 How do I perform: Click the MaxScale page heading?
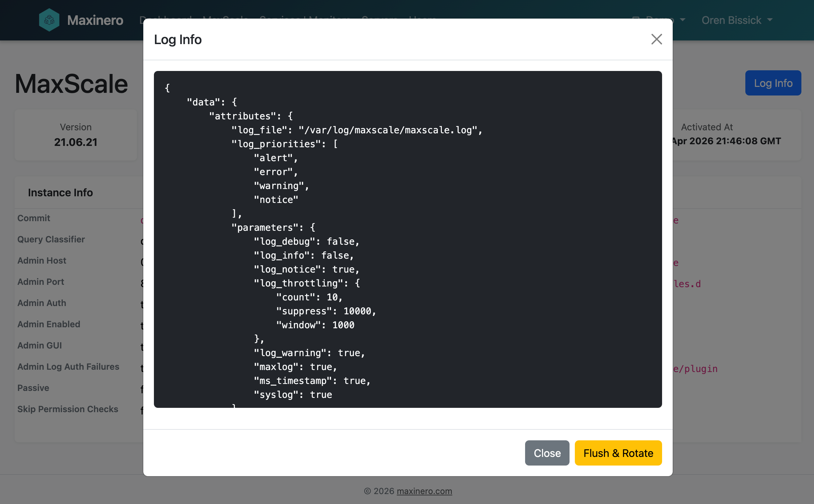(71, 84)
